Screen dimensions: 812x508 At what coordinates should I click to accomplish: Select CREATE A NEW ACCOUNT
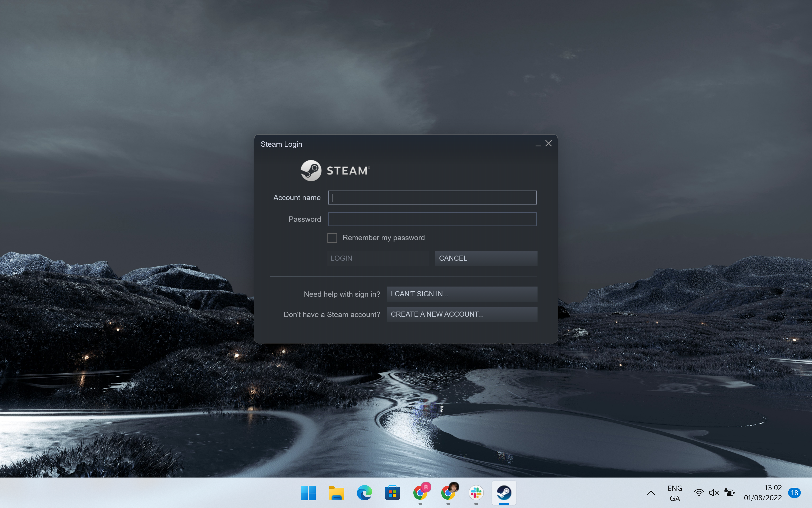tap(462, 314)
